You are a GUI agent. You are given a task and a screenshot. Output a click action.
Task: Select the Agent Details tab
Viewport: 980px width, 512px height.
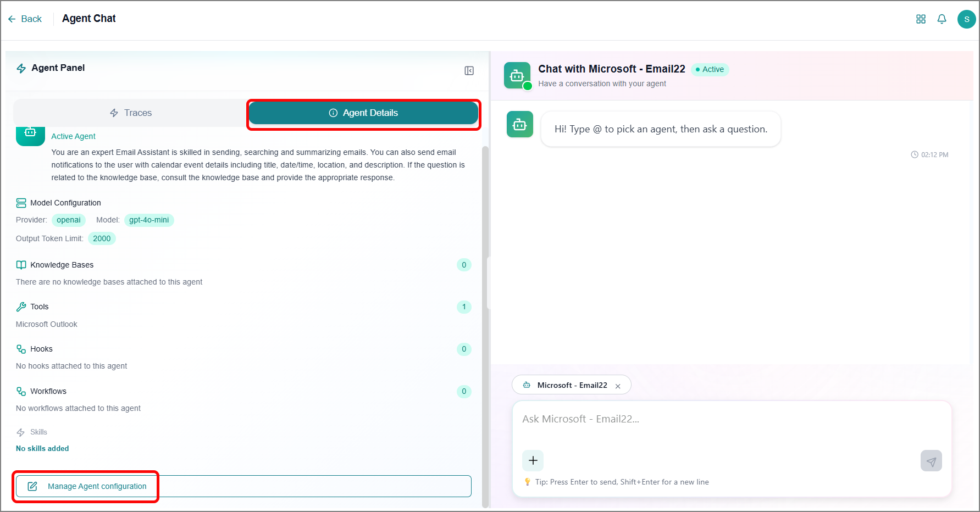[x=363, y=113]
